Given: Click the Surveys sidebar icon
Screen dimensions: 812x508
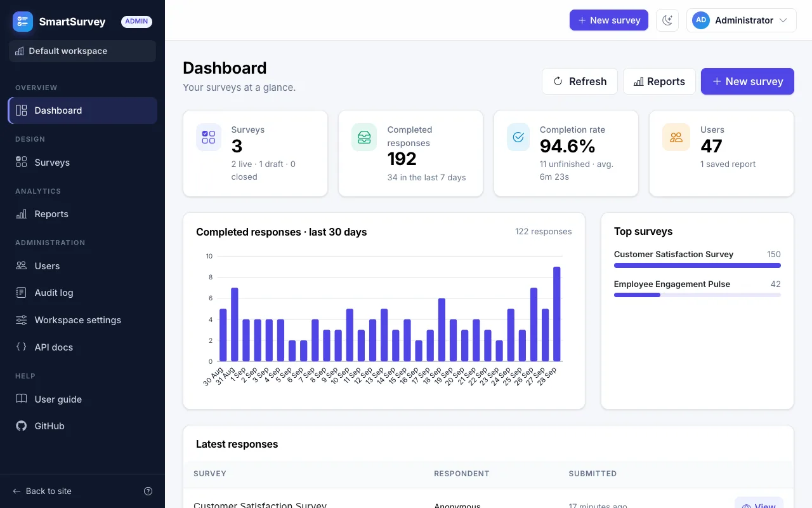Looking at the screenshot, I should 22,163.
